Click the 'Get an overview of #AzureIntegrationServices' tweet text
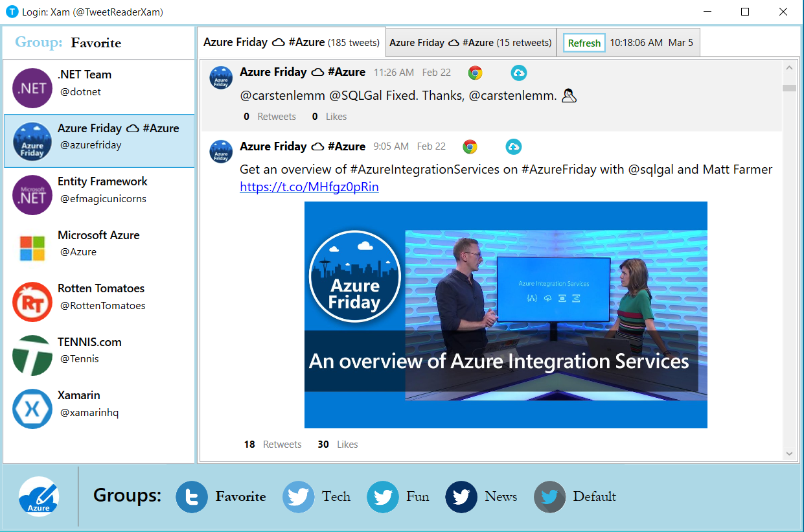 tap(506, 170)
